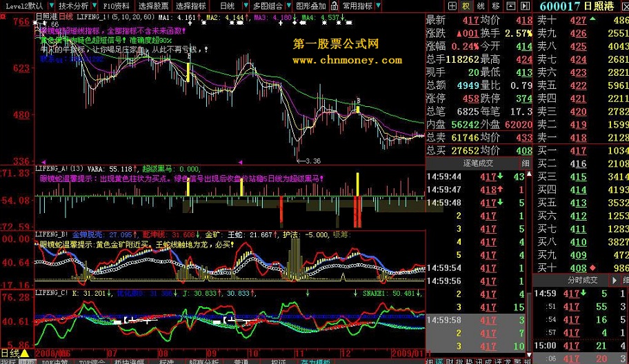This screenshot has height=364, width=629.
Task: Click the magenta left arrow at chart bottom-left
Action: [x=43, y=163]
